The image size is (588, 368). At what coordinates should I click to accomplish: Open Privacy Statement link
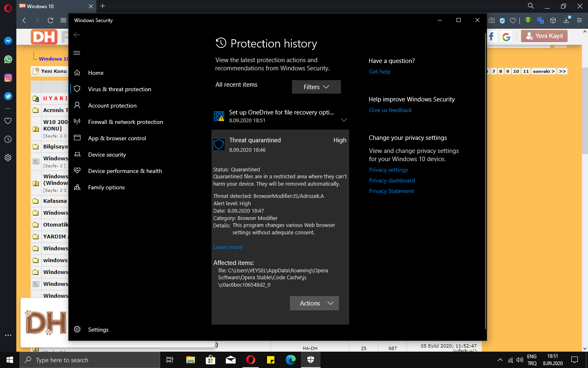tap(392, 191)
